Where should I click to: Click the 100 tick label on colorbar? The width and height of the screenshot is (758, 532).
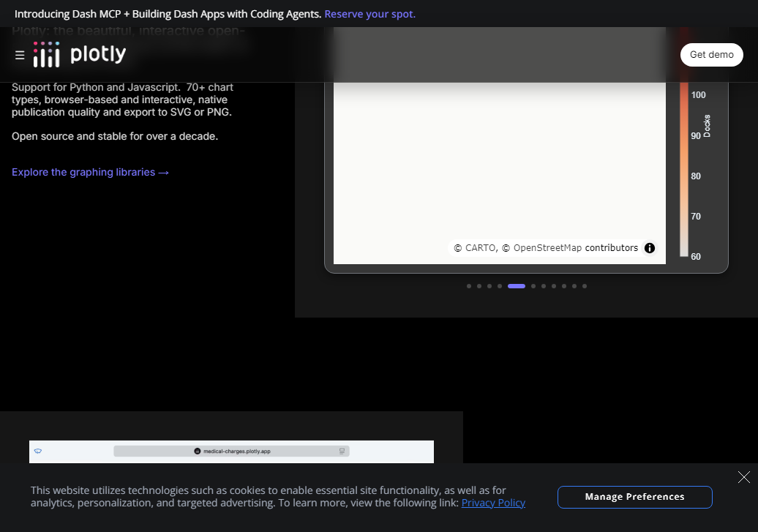coord(698,95)
